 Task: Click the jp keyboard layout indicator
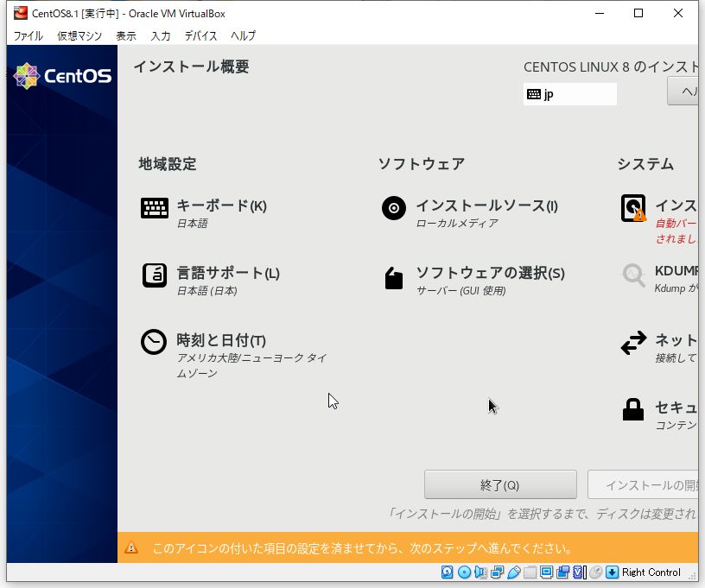pyautogui.click(x=569, y=94)
